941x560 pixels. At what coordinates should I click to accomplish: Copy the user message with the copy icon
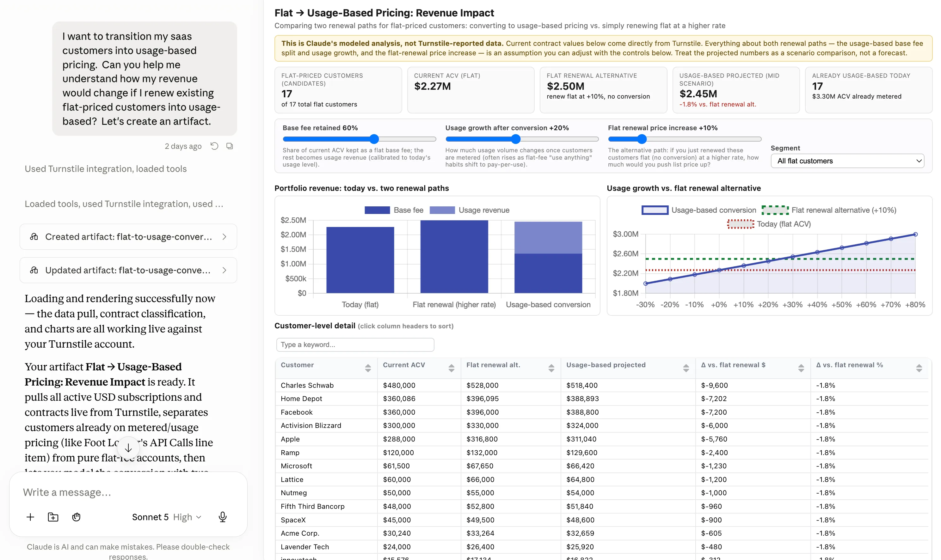[230, 146]
